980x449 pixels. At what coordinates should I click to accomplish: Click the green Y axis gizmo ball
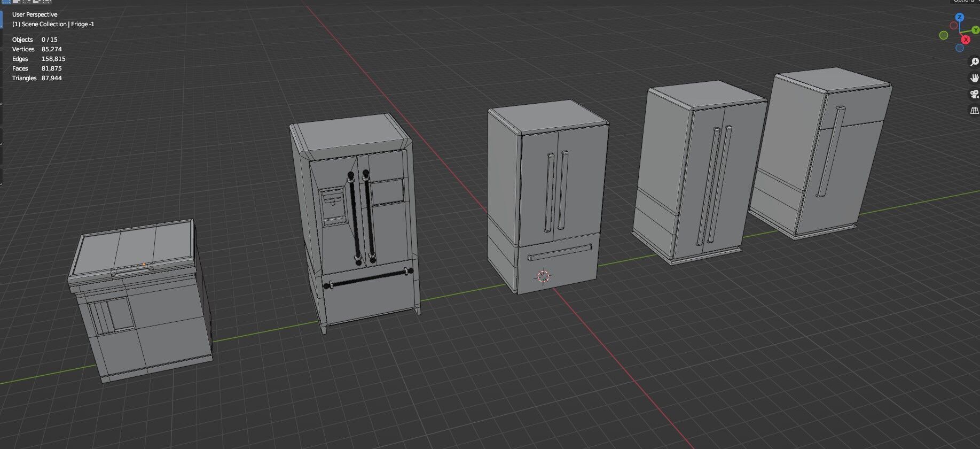click(x=975, y=30)
